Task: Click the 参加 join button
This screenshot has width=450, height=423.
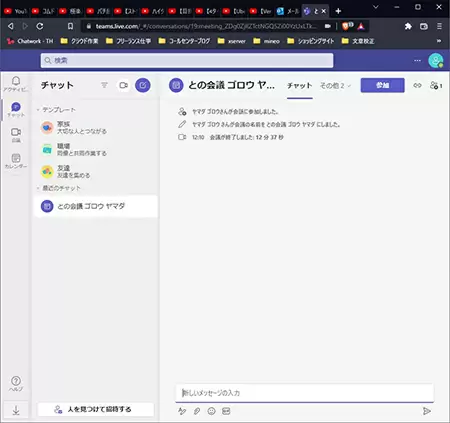Action: point(383,85)
